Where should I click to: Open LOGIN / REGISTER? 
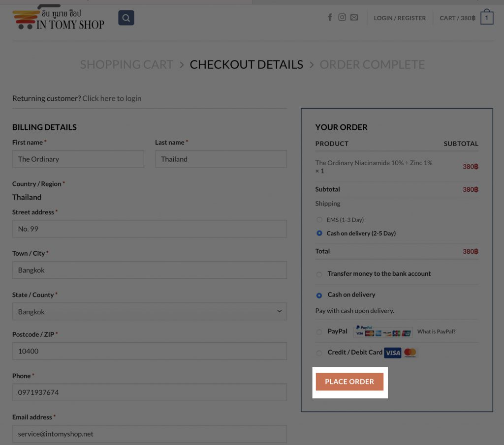(x=400, y=18)
